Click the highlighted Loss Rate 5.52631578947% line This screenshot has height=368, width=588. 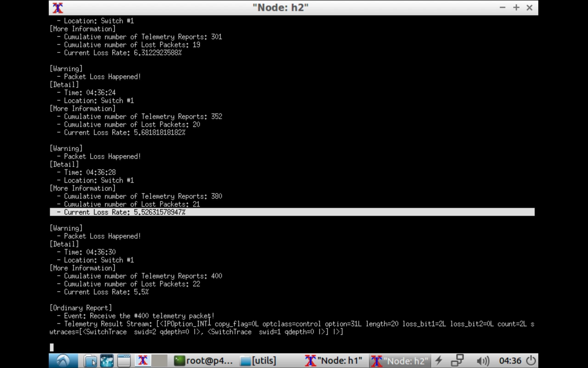click(x=292, y=212)
